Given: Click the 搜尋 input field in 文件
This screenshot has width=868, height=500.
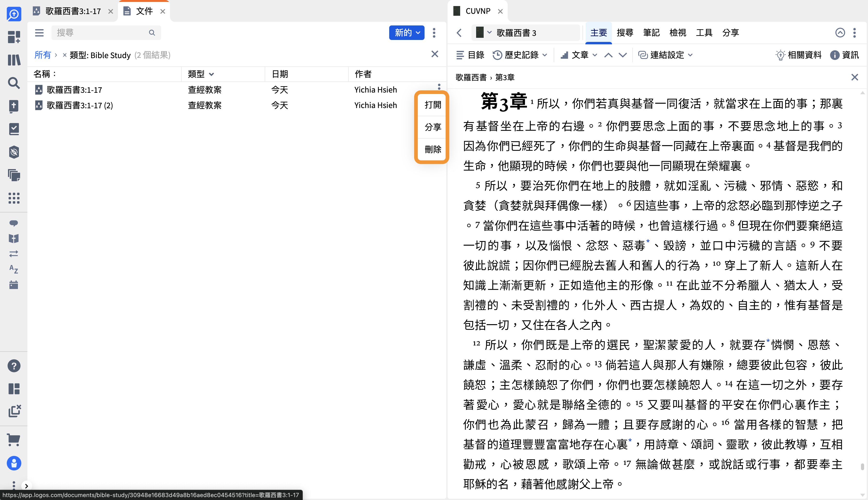Looking at the screenshot, I should coord(106,33).
